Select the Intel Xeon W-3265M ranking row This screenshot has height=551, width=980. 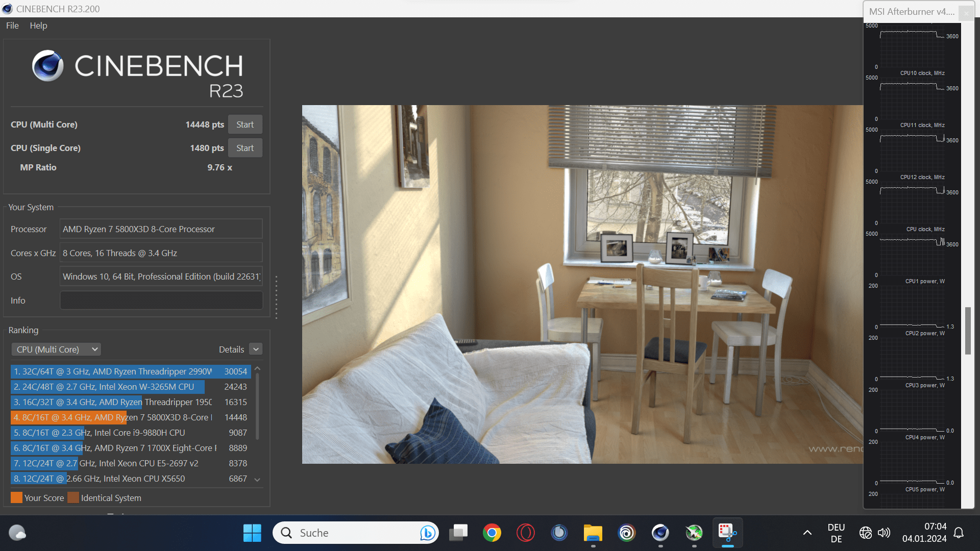coord(131,387)
